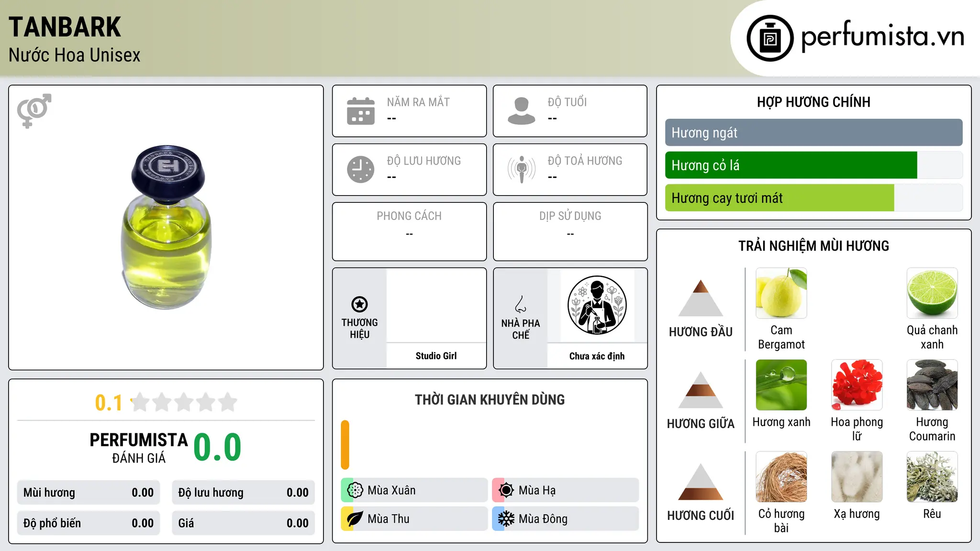
Task: Click the NĂM RA MẮT label
Action: tap(418, 102)
